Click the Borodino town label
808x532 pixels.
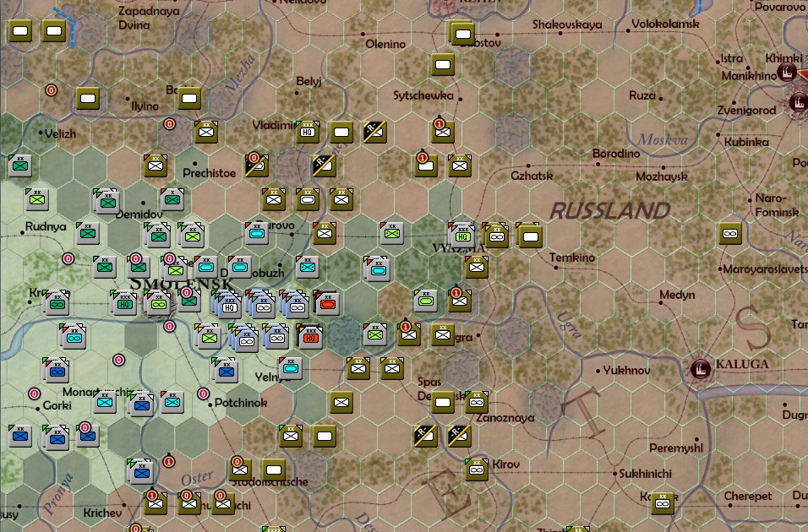point(616,154)
